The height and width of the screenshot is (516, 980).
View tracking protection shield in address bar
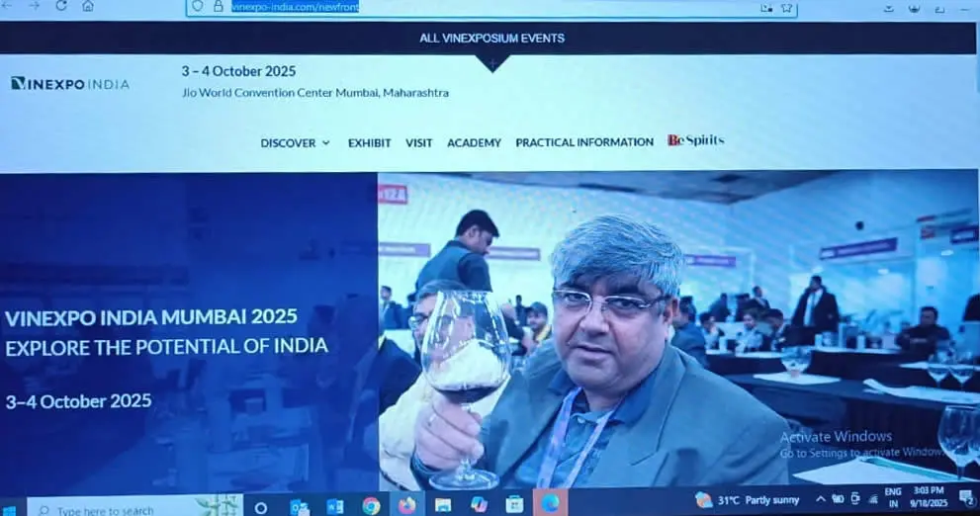(x=198, y=6)
